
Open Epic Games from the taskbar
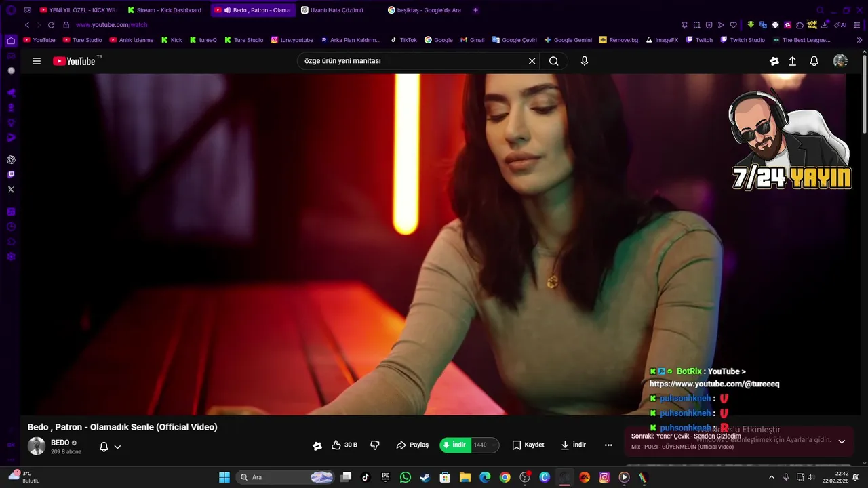point(385,477)
